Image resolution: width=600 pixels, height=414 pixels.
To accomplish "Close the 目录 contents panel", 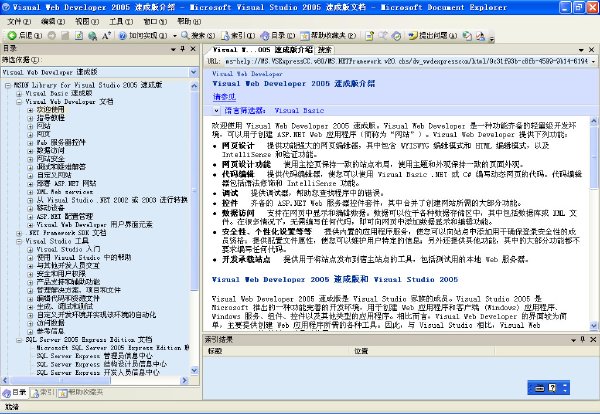I will click(193, 49).
